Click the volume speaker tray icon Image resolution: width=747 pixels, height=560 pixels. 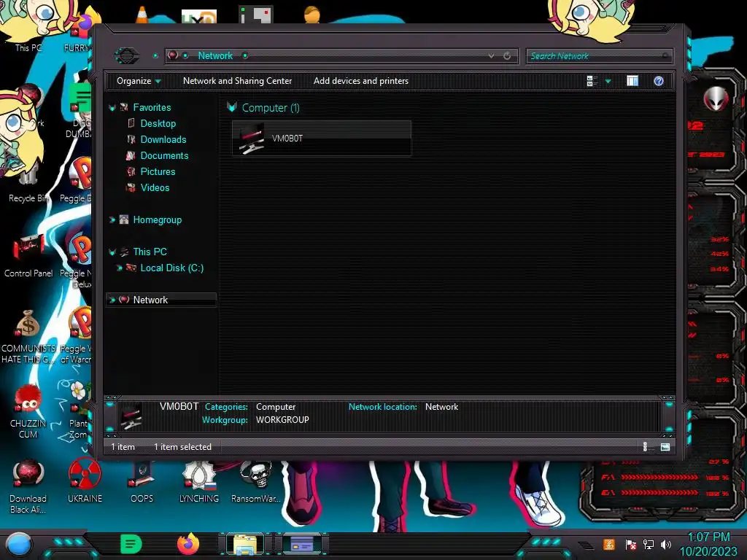tap(666, 544)
